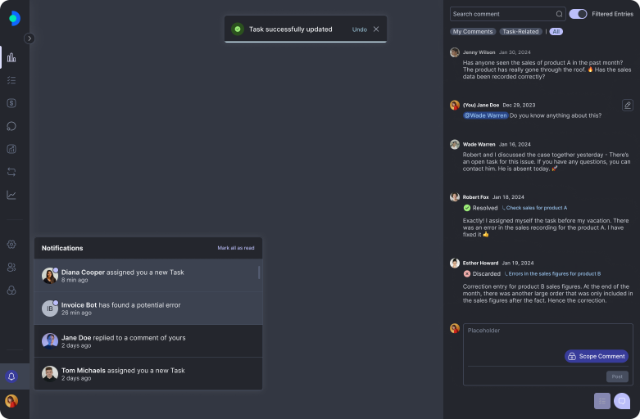Click the Scope Comment button
The width and height of the screenshot is (640, 419).
tap(597, 356)
